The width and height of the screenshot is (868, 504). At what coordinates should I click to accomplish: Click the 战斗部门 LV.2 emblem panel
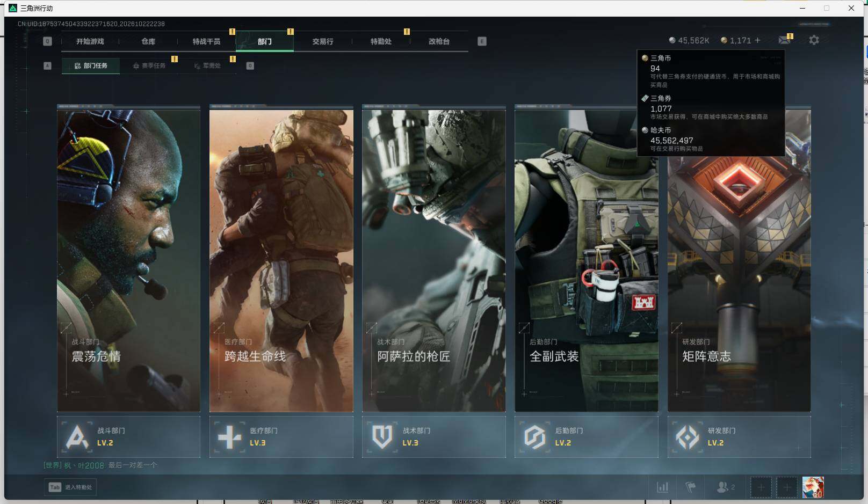[128, 437]
